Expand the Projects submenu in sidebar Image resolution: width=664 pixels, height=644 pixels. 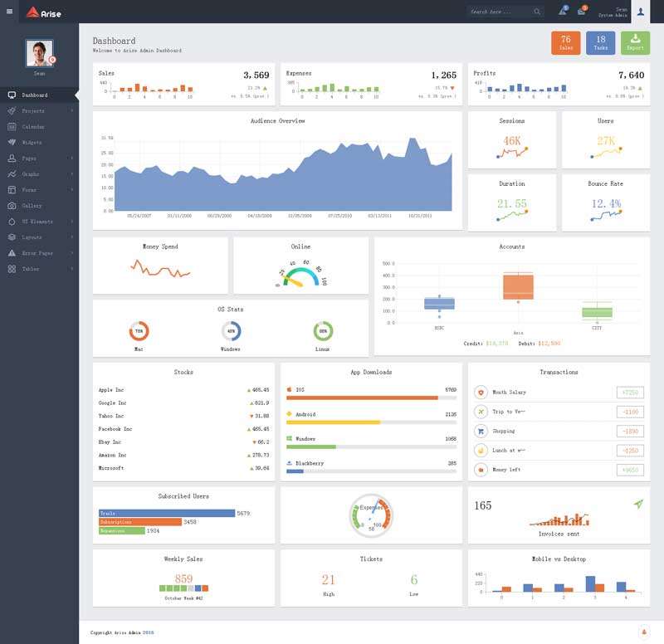[72, 111]
